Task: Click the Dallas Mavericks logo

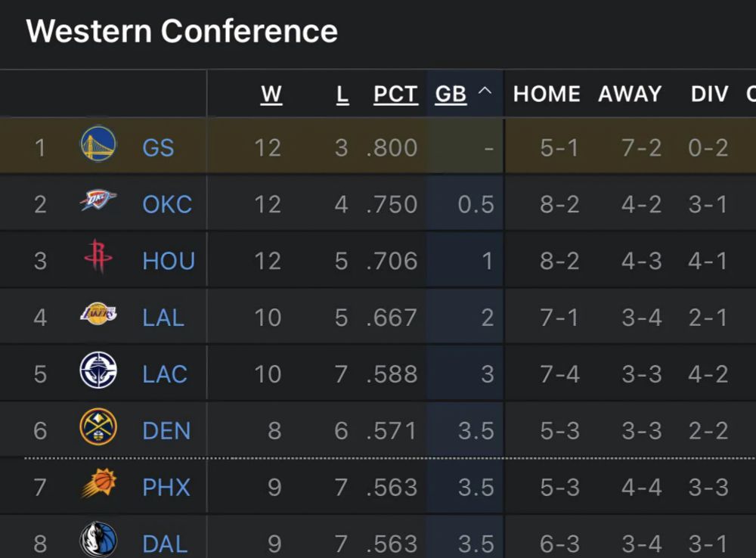Action: pyautogui.click(x=98, y=541)
